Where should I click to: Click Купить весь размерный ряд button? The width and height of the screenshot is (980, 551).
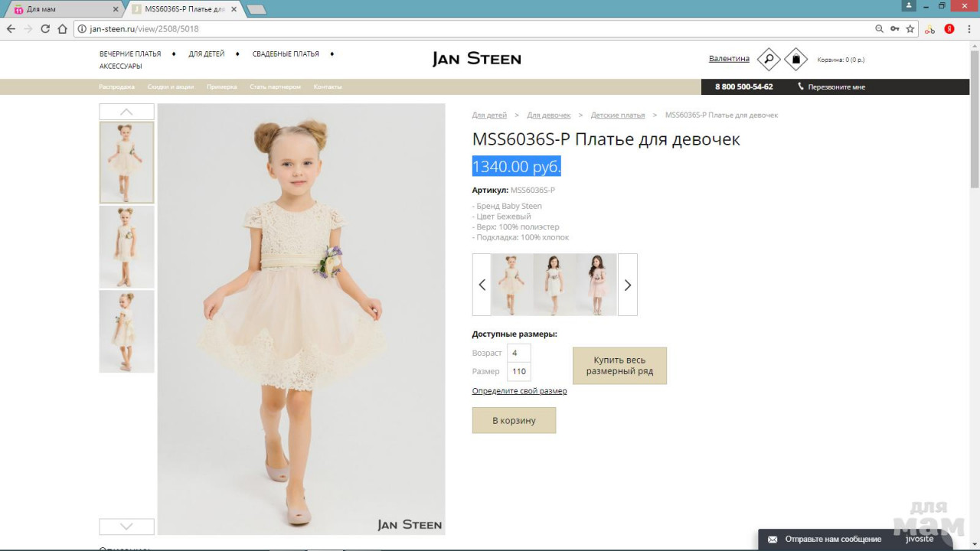pyautogui.click(x=619, y=366)
